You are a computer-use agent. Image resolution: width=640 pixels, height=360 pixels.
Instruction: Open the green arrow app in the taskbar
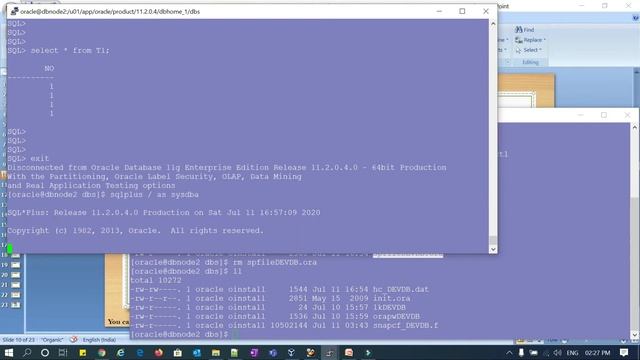pyautogui.click(x=368, y=353)
